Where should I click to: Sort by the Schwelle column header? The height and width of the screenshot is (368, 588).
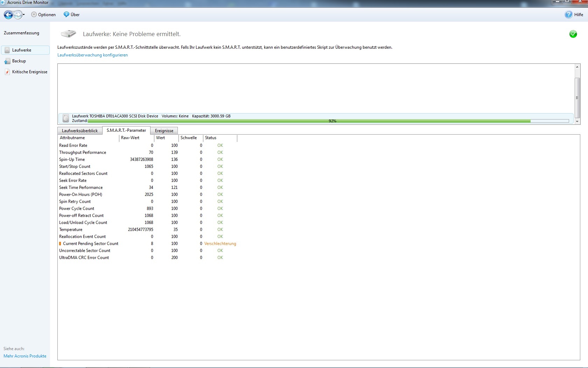191,138
